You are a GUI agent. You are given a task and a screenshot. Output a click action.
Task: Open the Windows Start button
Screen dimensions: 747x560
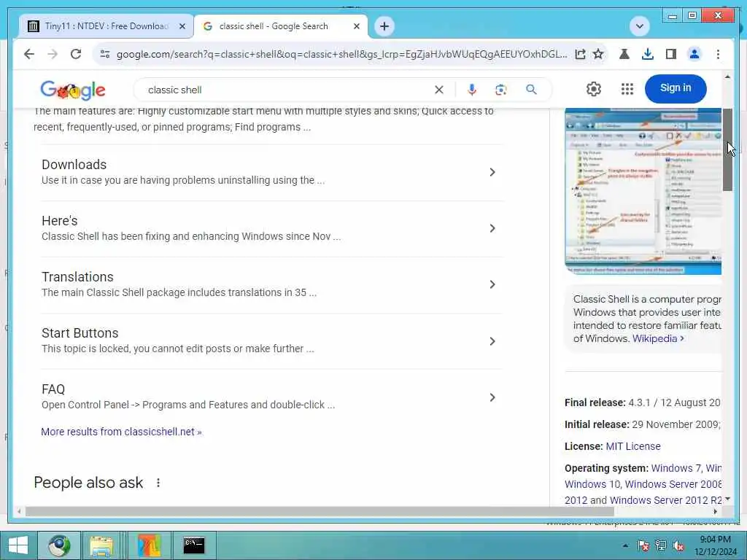18,545
